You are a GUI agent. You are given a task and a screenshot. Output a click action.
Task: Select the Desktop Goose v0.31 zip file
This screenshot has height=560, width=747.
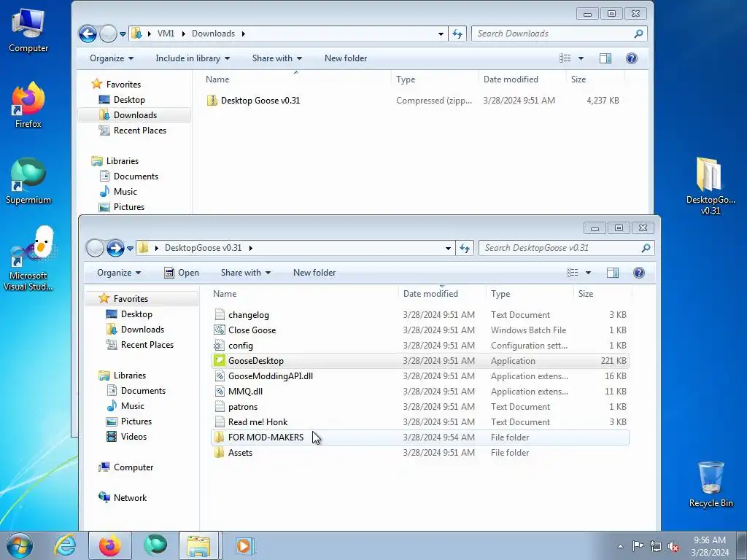(413, 101)
